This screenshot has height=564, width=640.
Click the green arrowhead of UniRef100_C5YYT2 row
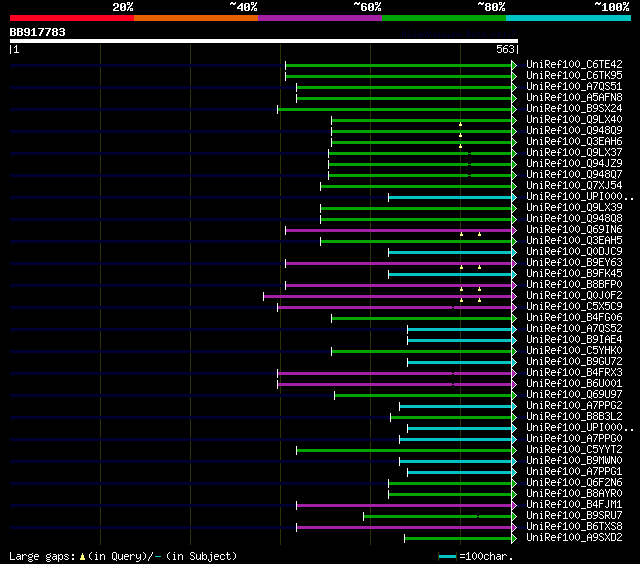(514, 451)
